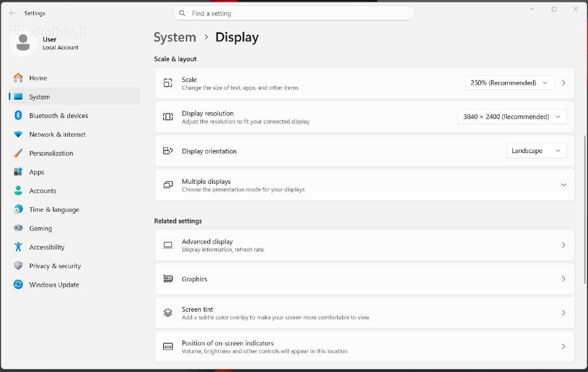Click the Personalization paintbrush icon
The width and height of the screenshot is (588, 372).
pyautogui.click(x=18, y=153)
